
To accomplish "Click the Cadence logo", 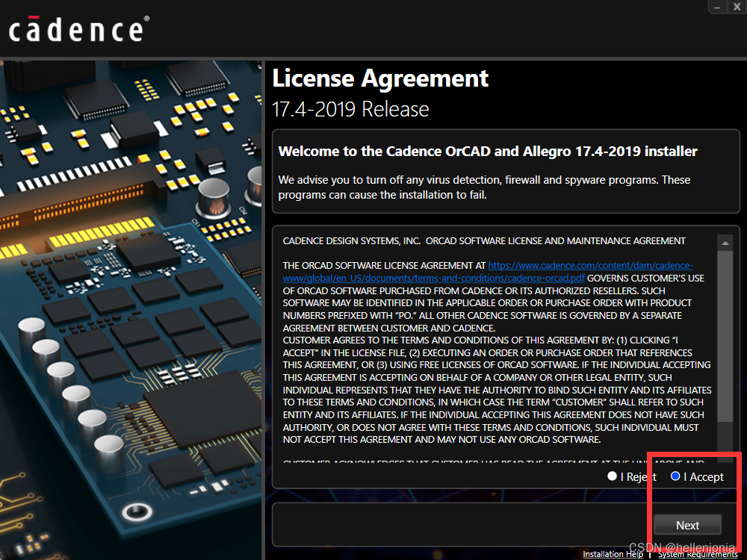I will (79, 29).
